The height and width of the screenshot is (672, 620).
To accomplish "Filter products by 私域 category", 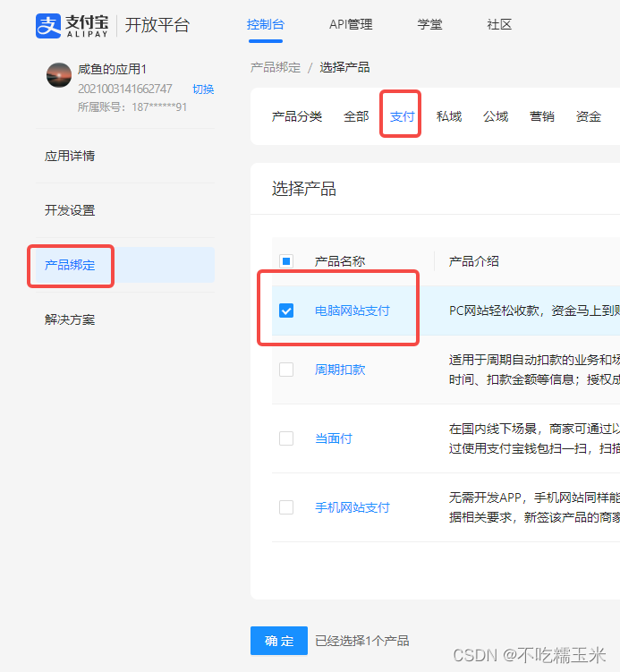I will click(449, 116).
